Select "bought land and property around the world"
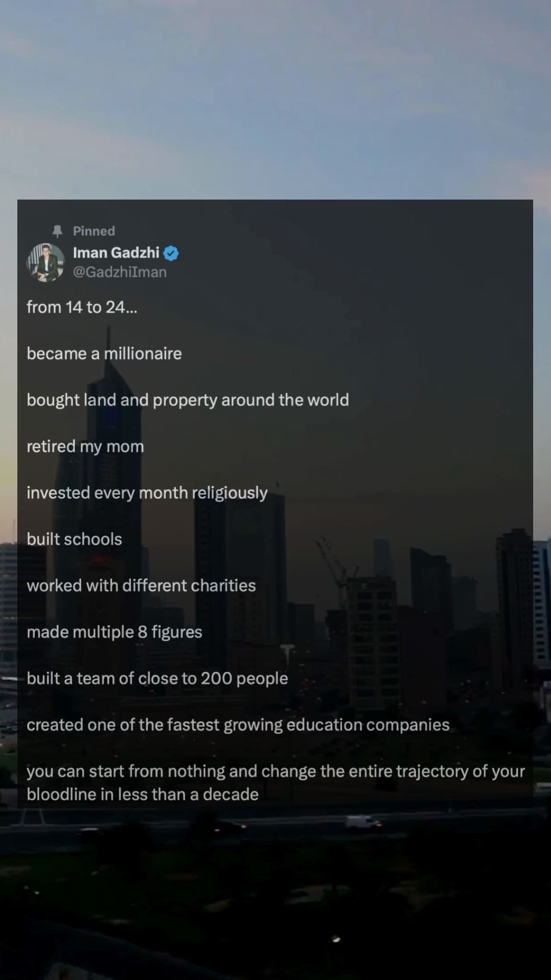This screenshot has width=551, height=980. point(188,400)
